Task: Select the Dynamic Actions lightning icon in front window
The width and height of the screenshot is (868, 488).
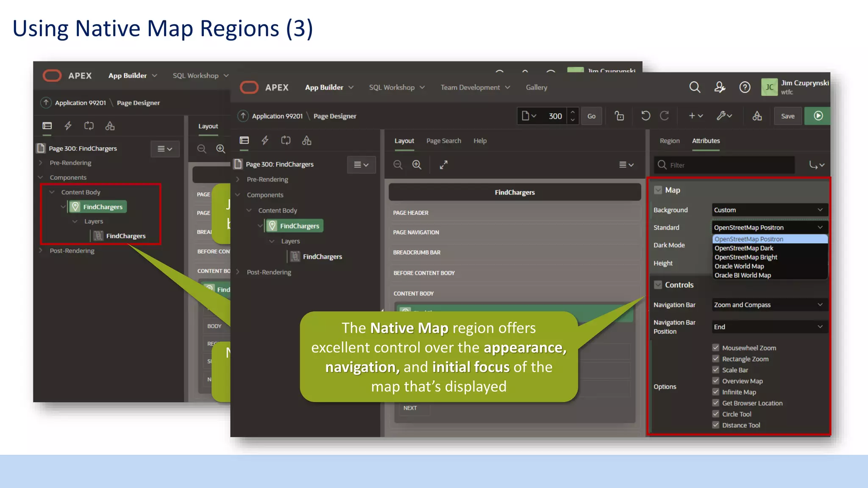Action: [x=265, y=140]
